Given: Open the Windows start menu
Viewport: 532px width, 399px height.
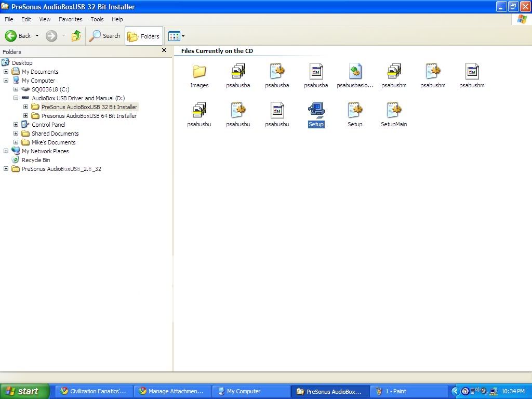Looking at the screenshot, I should [x=25, y=391].
